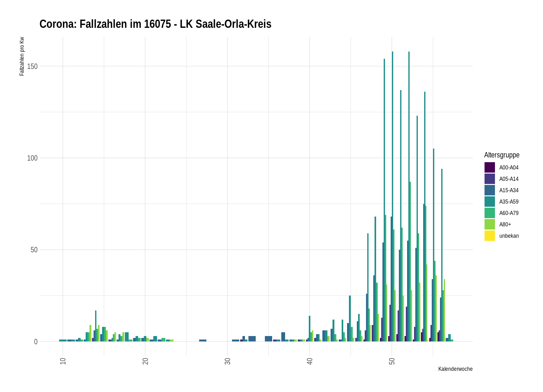Click the x-axis tick label 50
The width and height of the screenshot is (543, 392).
(392, 361)
